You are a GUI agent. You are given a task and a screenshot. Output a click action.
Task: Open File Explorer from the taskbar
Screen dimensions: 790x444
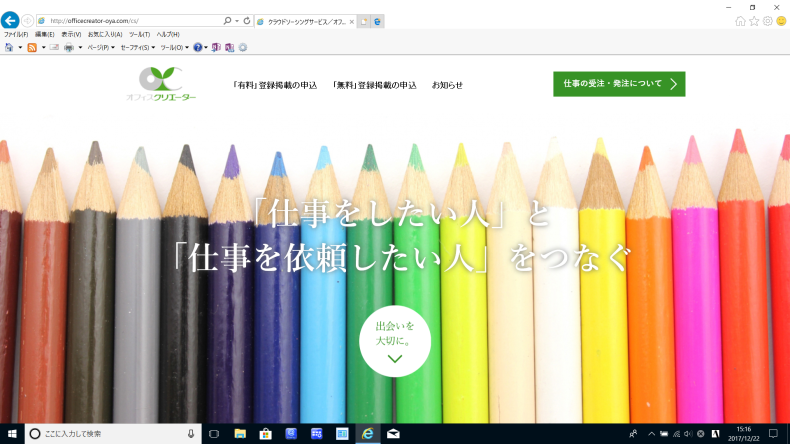tap(240, 433)
